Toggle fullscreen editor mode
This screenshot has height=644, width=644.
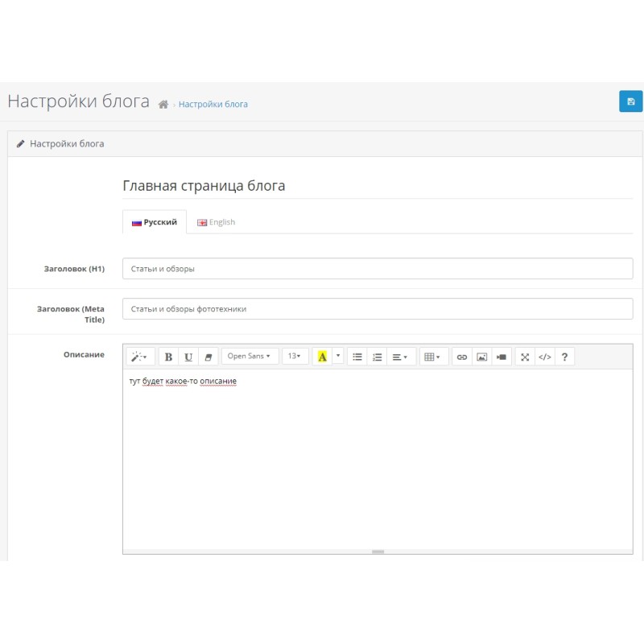tap(525, 357)
